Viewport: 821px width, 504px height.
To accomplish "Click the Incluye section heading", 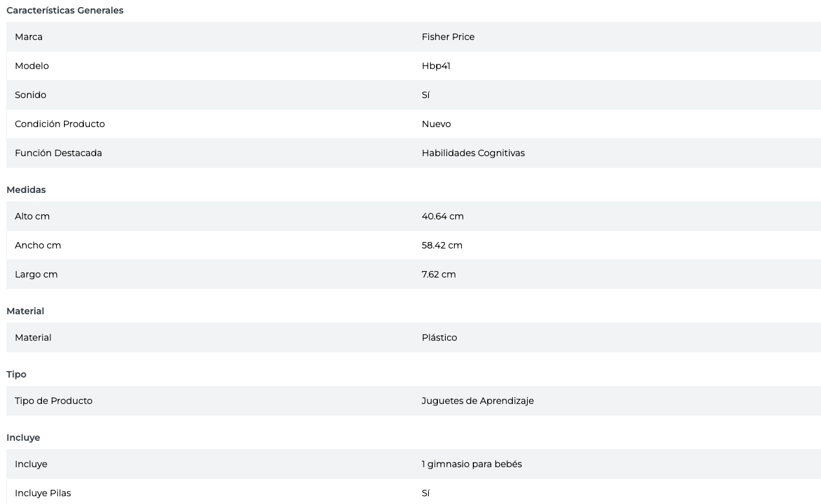I will tap(23, 438).
